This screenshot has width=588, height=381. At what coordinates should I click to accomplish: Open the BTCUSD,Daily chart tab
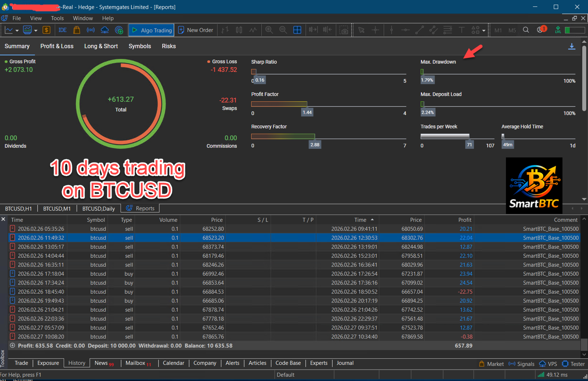[99, 209]
